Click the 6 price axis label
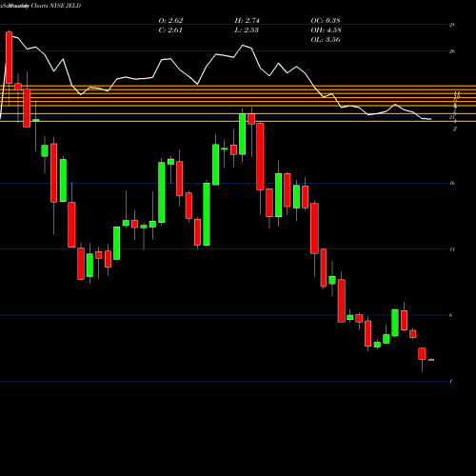 451,315
